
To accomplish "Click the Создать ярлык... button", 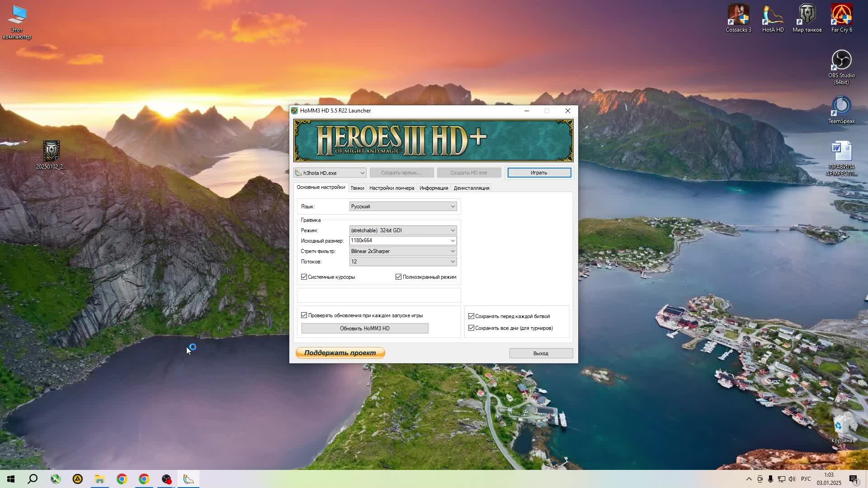I will click(401, 173).
